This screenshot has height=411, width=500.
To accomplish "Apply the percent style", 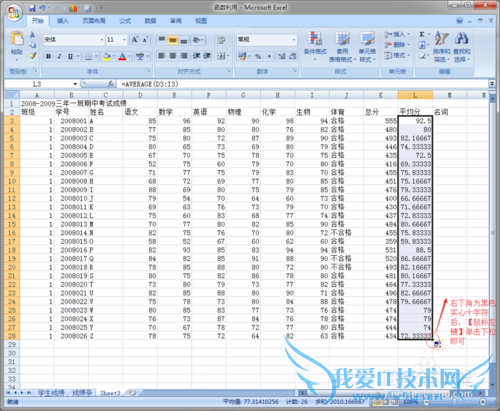I will [258, 56].
